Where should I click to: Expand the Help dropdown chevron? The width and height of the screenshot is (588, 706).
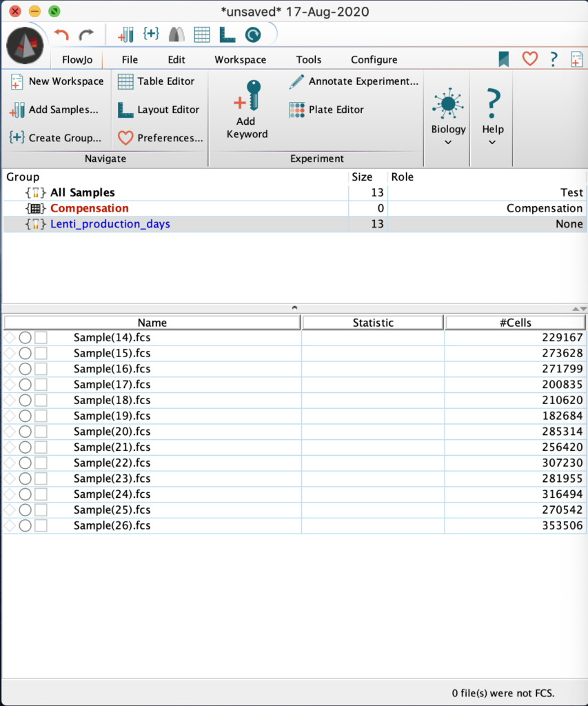tap(493, 142)
